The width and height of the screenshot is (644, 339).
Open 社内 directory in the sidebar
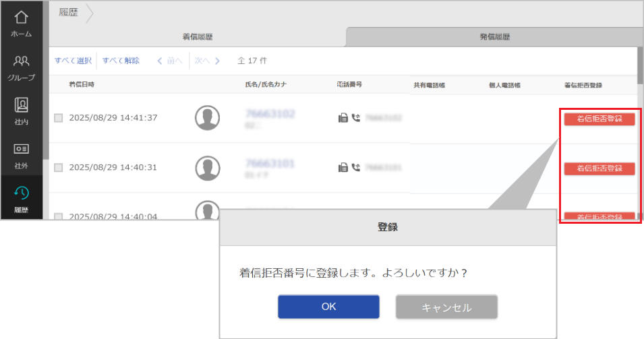point(22,111)
